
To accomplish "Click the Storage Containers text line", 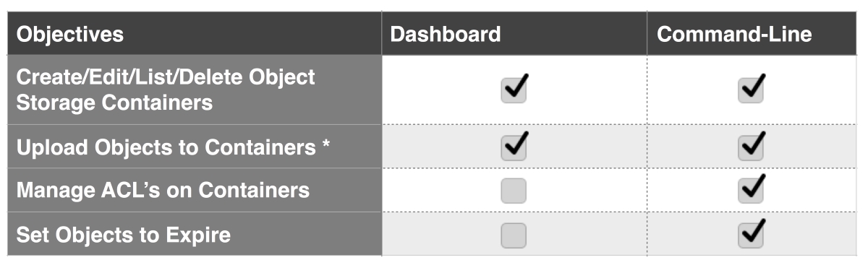I will pos(114,103).
